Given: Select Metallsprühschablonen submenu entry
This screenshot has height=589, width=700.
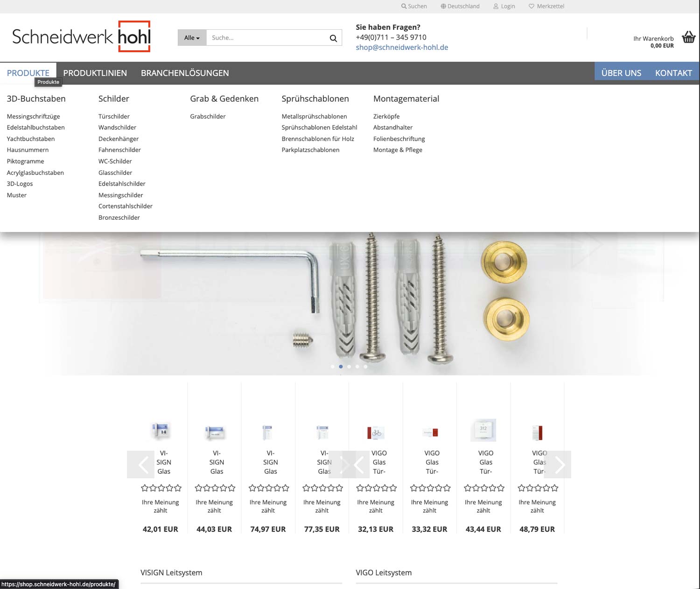Looking at the screenshot, I should pyautogui.click(x=314, y=116).
